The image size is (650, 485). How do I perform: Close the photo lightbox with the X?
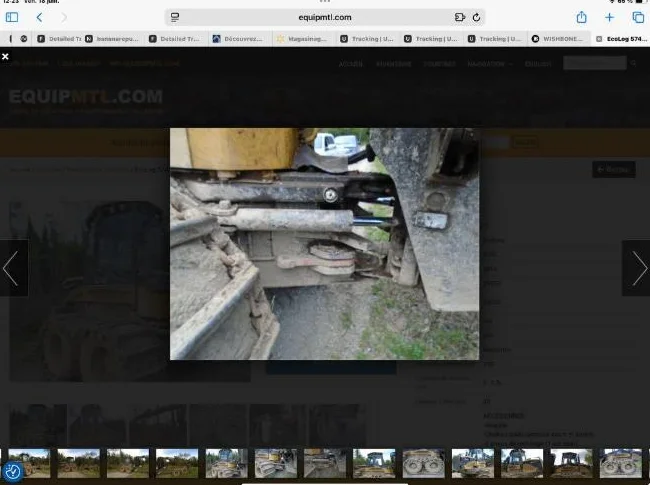pos(5,56)
